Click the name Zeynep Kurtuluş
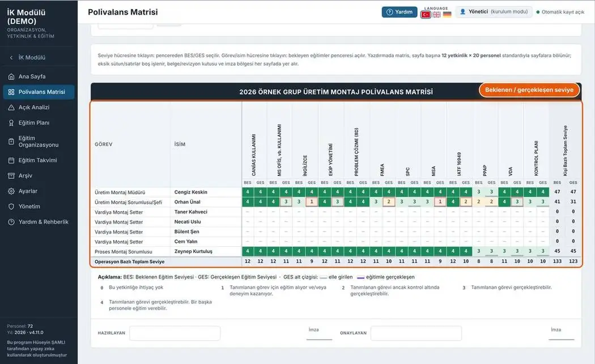 (194, 251)
